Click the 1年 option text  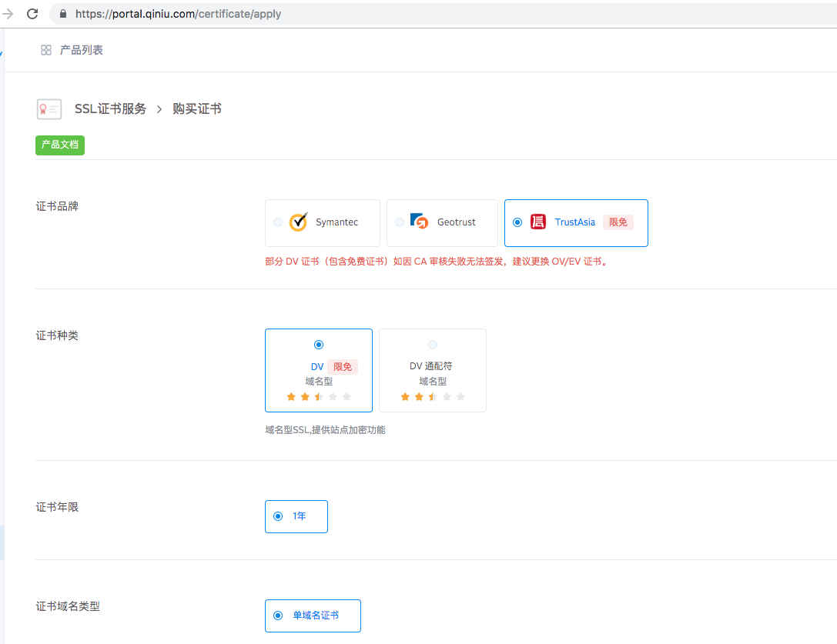(300, 516)
